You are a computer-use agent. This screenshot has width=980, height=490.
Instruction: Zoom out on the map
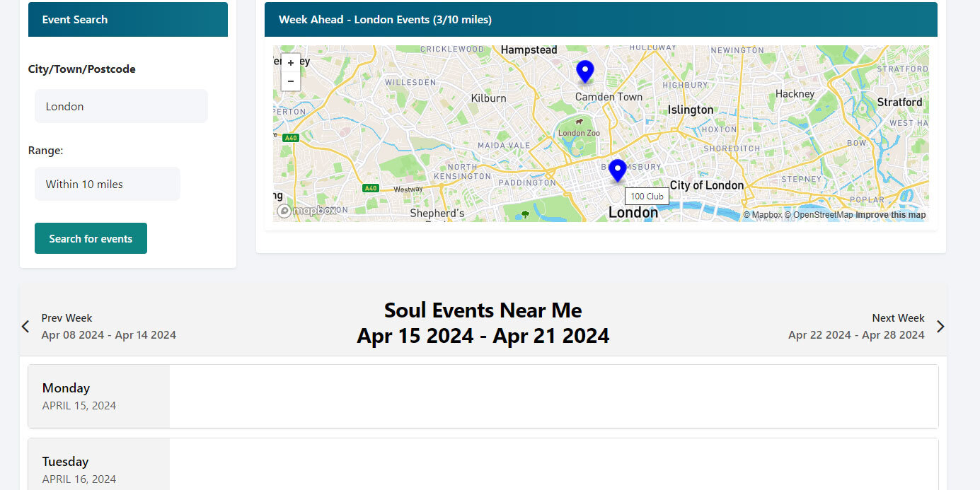[291, 81]
